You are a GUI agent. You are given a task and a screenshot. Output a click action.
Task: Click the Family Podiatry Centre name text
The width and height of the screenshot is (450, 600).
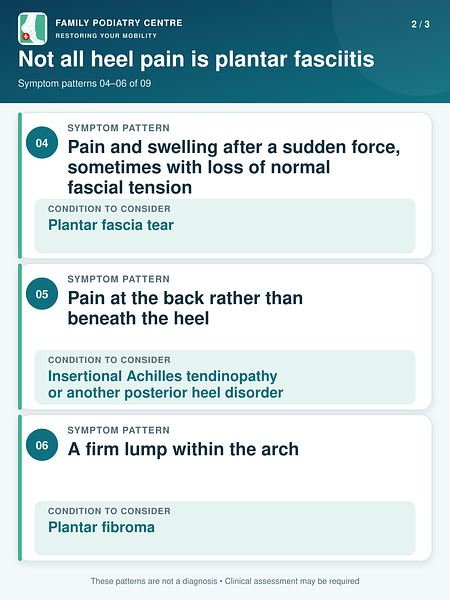[x=119, y=23]
